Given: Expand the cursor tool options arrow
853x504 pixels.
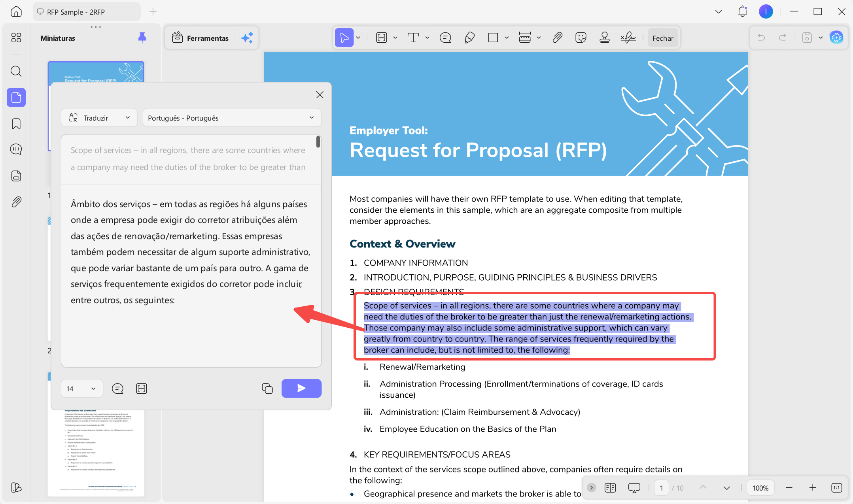Looking at the screenshot, I should click(x=358, y=38).
